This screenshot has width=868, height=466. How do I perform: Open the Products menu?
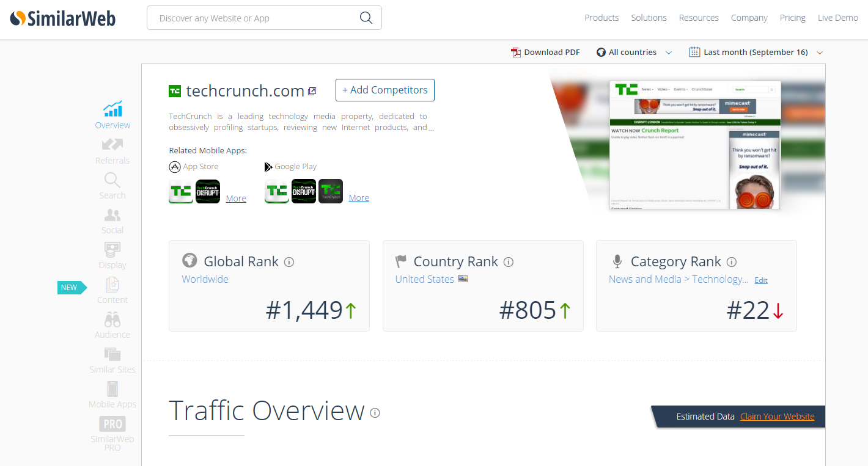[x=601, y=18]
